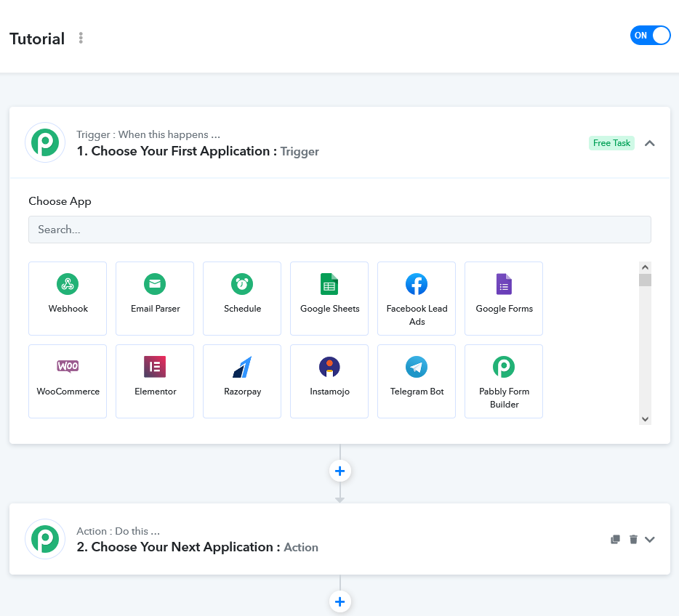Select the Razorpay app
This screenshot has height=616, width=679.
click(x=242, y=381)
